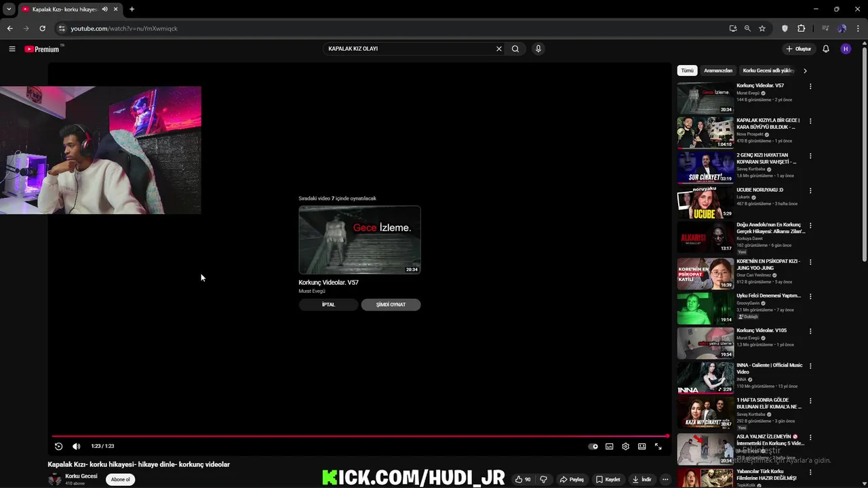Open options for Doğu Anadolu'nun En Korkunç video
The height and width of the screenshot is (488, 868).
[810, 226]
